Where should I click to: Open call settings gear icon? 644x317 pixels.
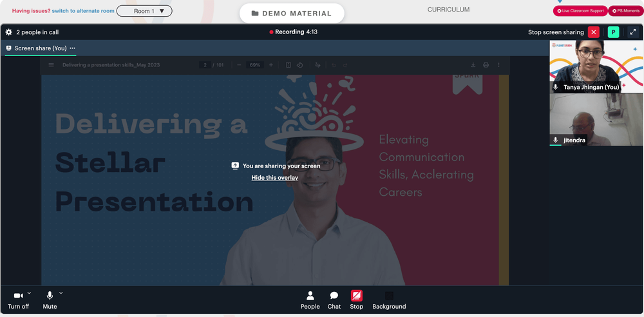(8, 32)
